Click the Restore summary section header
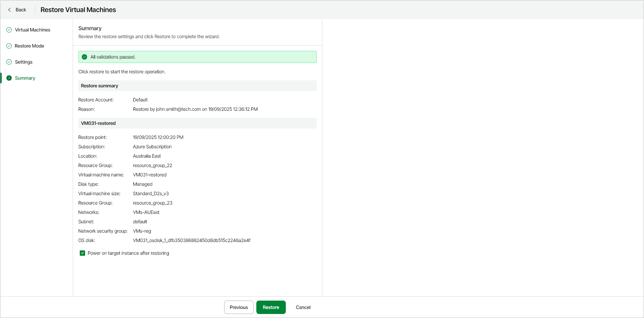 pos(100,86)
